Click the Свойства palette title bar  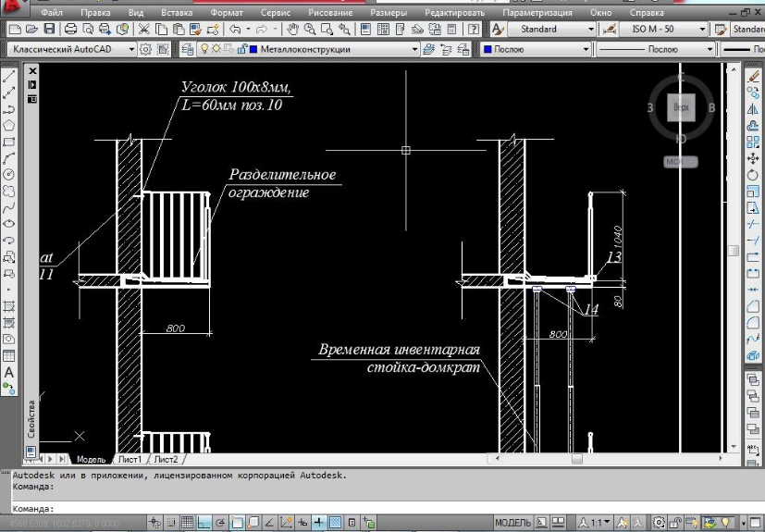[x=31, y=419]
